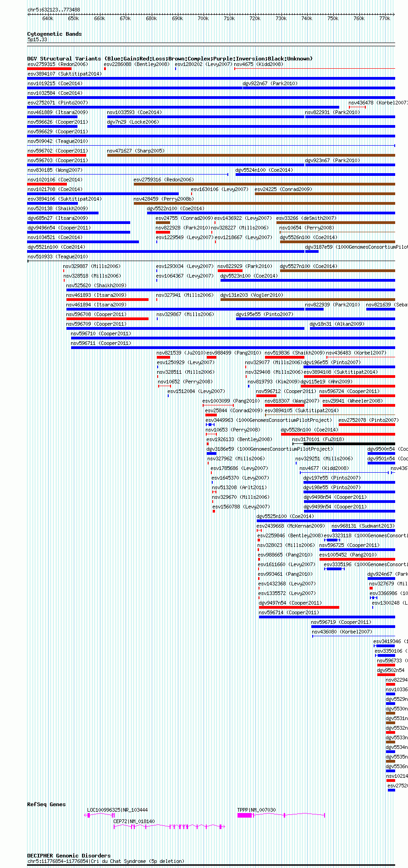Open variant nsv818307 (Wang2007)
Screen dimensions: 408x868
[292, 401]
